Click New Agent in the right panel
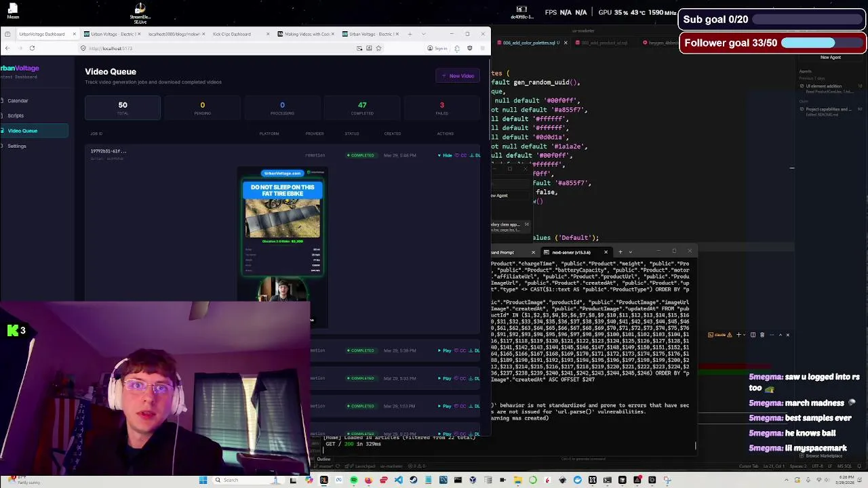Image resolution: width=868 pixels, height=488 pixels. (x=830, y=58)
